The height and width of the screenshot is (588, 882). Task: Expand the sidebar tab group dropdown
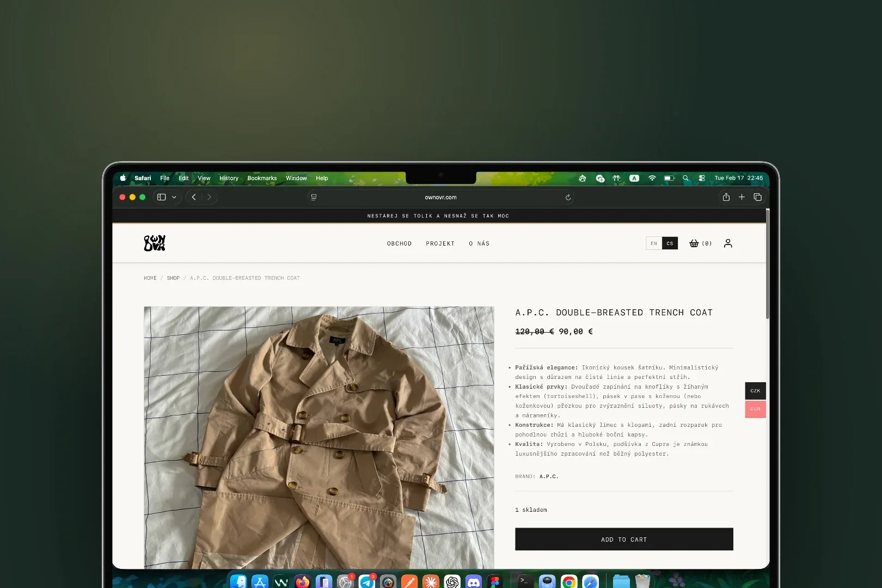[174, 197]
